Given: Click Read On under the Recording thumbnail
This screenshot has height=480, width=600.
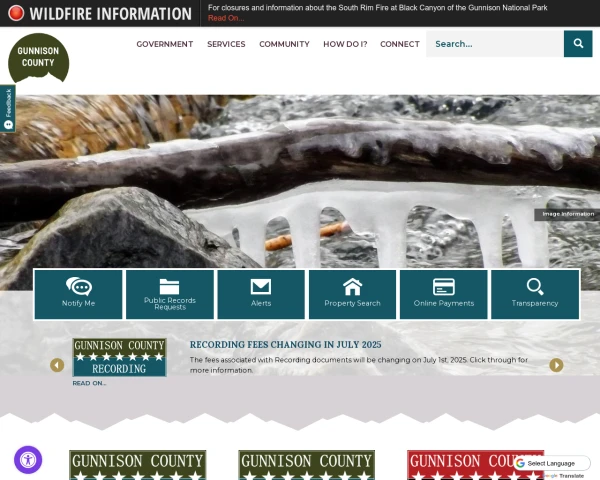Looking at the screenshot, I should (89, 383).
